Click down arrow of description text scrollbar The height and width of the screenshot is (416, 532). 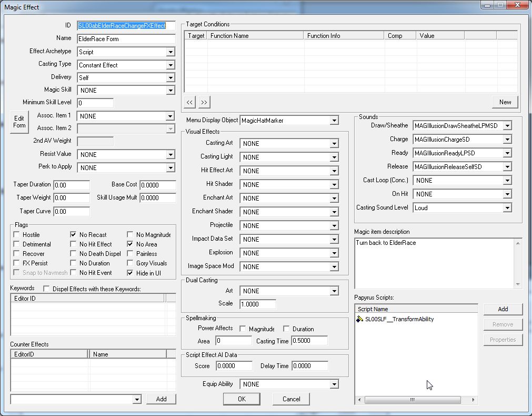click(x=518, y=284)
